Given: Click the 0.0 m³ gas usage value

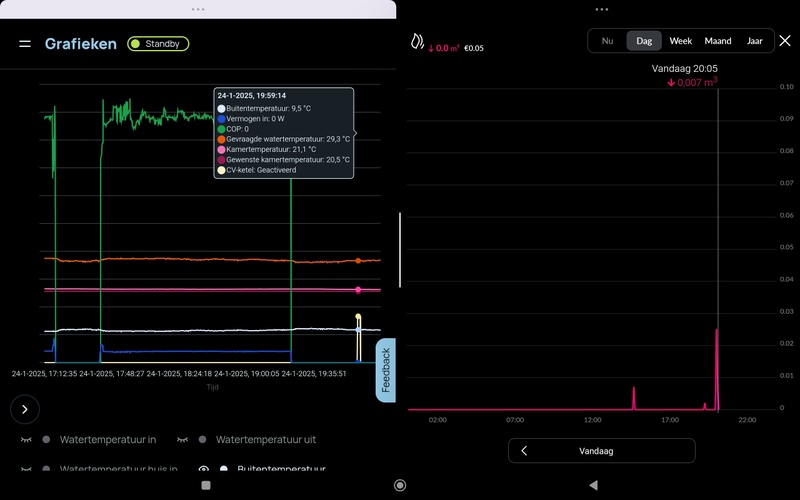Looking at the screenshot, I should tap(443, 48).
